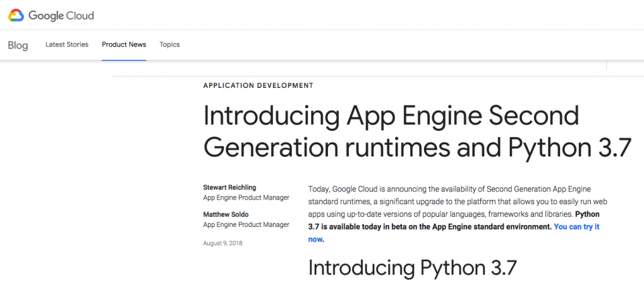Click 'Generation runtimes and Python 3.7' headline line

point(417,146)
